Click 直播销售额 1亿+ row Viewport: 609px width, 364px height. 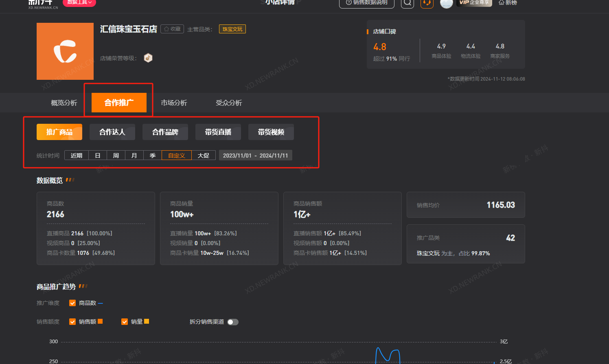click(x=327, y=233)
